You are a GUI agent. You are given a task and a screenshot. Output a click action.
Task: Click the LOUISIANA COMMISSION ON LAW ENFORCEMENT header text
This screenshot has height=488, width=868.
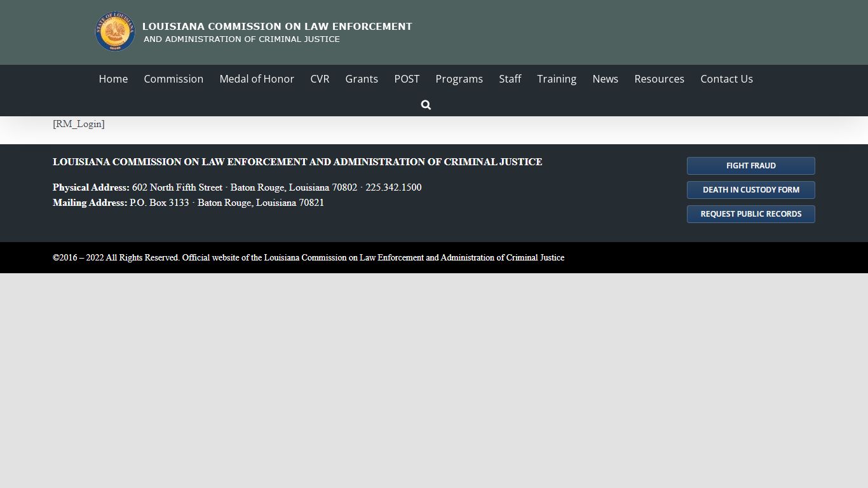pyautogui.click(x=278, y=26)
